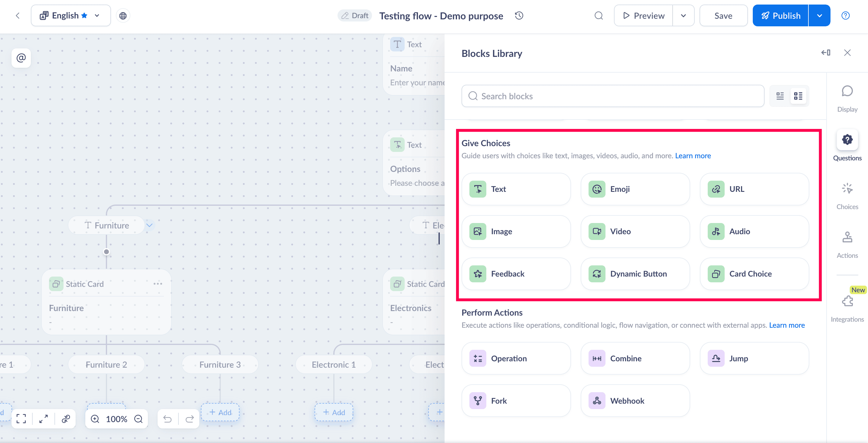The image size is (868, 443).
Task: Open the English language dropdown
Action: pos(71,15)
